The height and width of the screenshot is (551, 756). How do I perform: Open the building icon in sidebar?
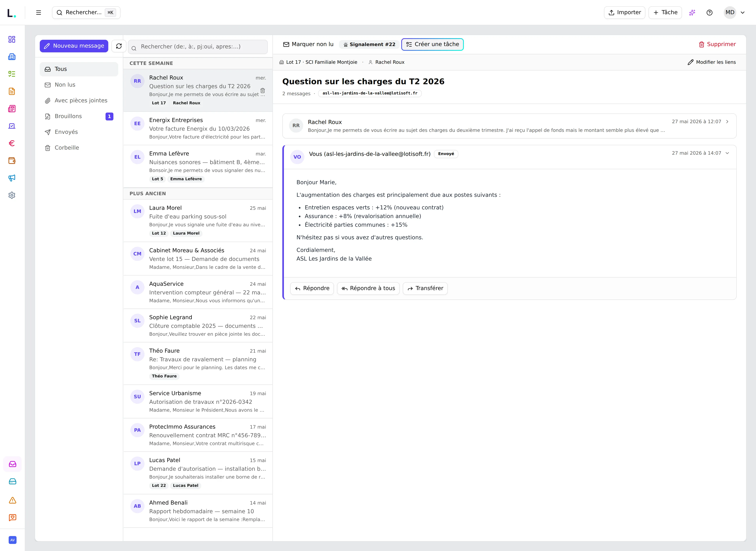coord(12,57)
